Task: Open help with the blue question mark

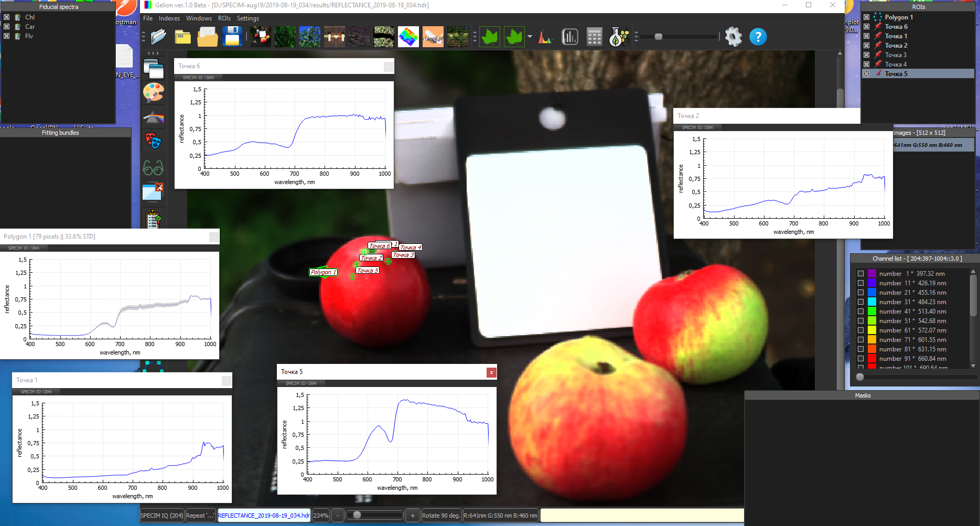Action: [x=758, y=37]
